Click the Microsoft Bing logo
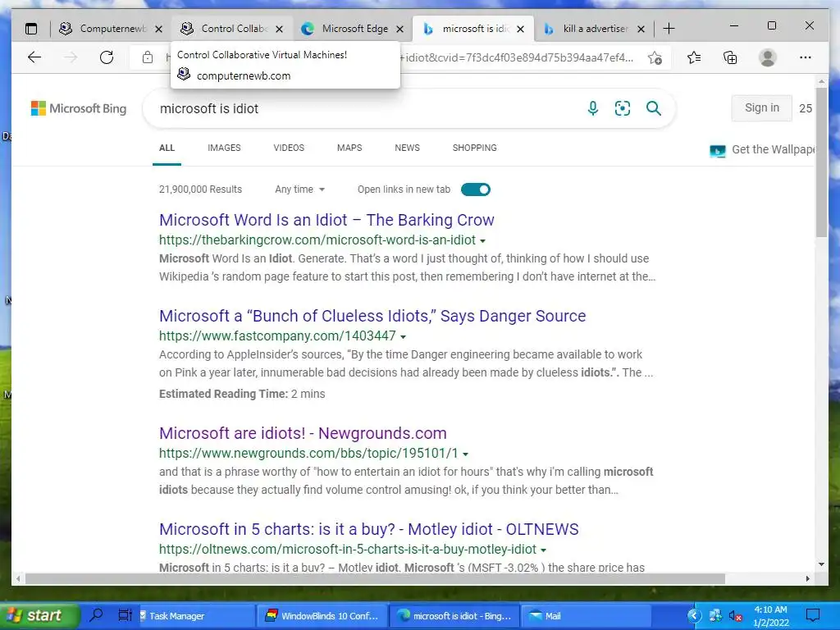This screenshot has width=840, height=630. [x=79, y=108]
